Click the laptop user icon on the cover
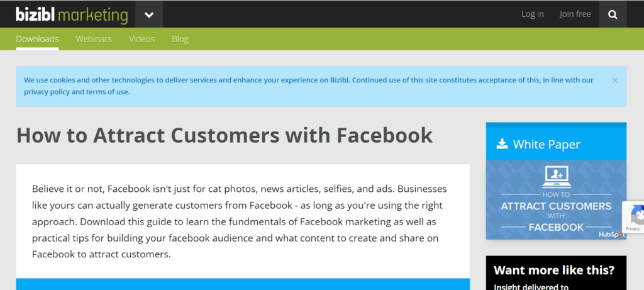The width and height of the screenshot is (644, 290). 556,175
